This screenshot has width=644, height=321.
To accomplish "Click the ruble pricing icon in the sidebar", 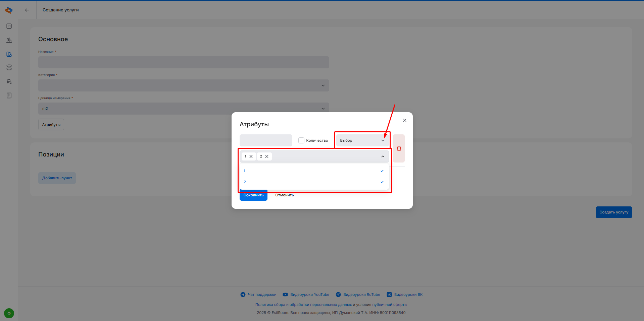I will coord(9,81).
